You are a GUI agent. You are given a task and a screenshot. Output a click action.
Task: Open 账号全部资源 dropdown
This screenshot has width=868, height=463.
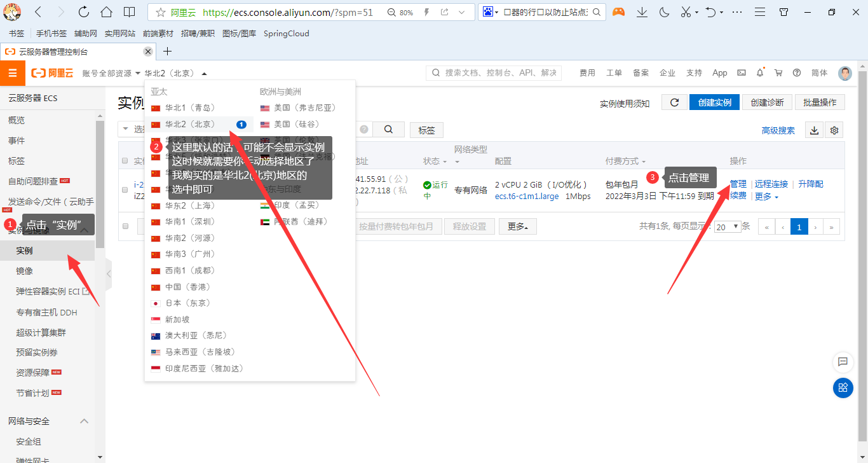point(111,73)
